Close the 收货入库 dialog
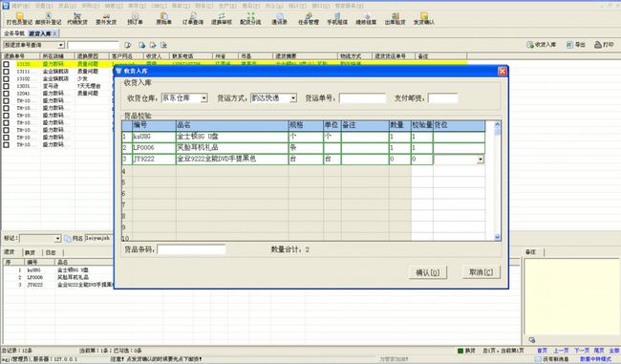The height and width of the screenshot is (364, 621). [x=503, y=72]
